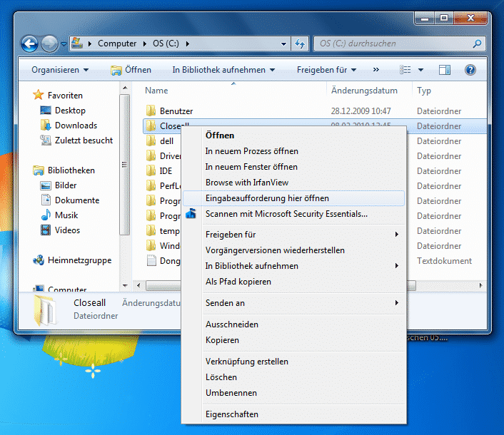Image resolution: width=504 pixels, height=435 pixels.
Task: Choose Browse with IrfanView
Action: click(293, 183)
